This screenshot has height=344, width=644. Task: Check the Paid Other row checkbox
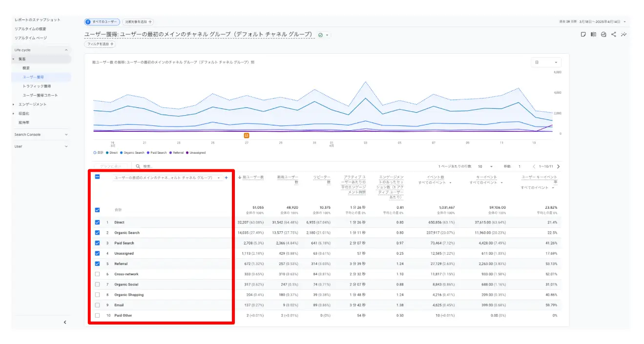click(x=97, y=315)
